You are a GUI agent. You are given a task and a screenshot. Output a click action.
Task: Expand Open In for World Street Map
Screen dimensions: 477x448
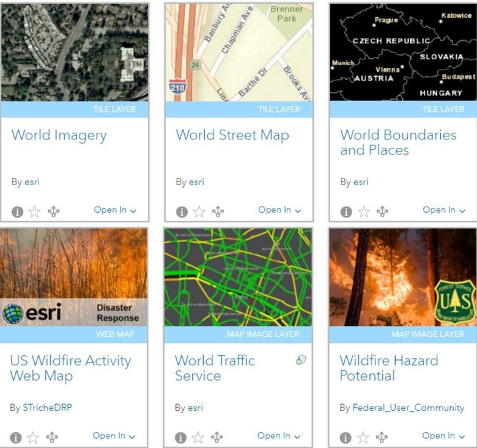pos(280,210)
